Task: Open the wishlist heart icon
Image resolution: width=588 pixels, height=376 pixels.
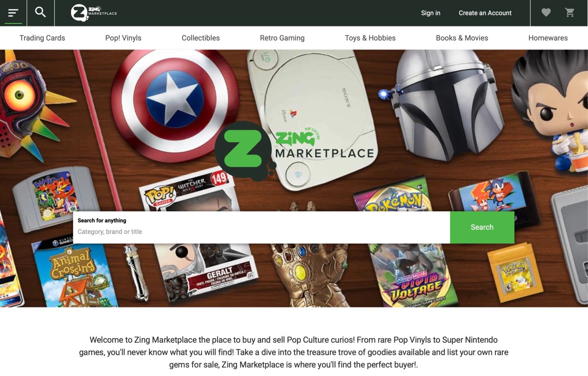Action: [546, 13]
